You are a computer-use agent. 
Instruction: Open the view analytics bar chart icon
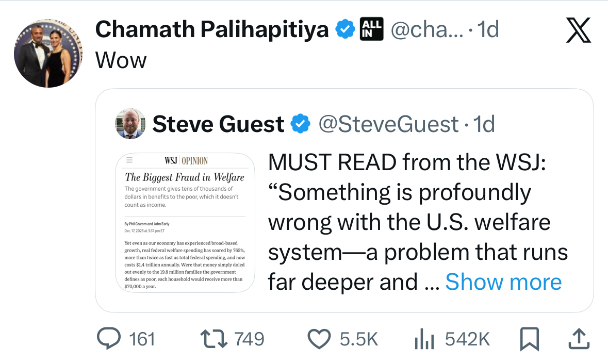point(425,339)
